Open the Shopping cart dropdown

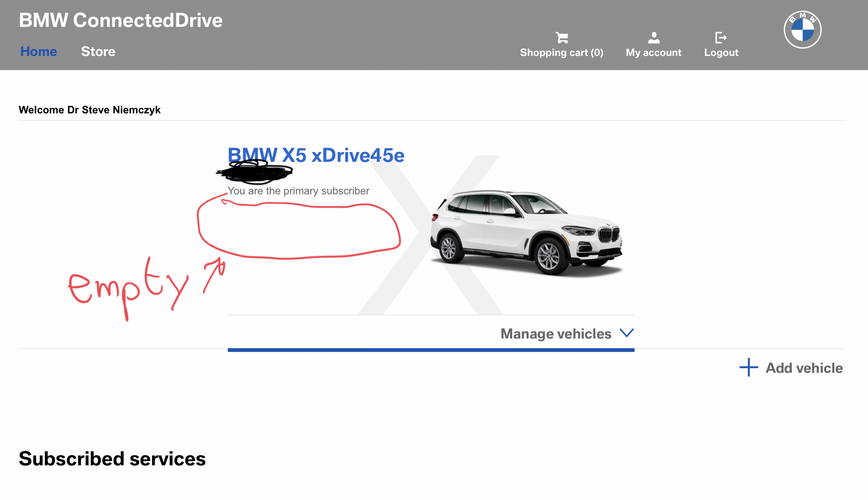click(x=561, y=45)
